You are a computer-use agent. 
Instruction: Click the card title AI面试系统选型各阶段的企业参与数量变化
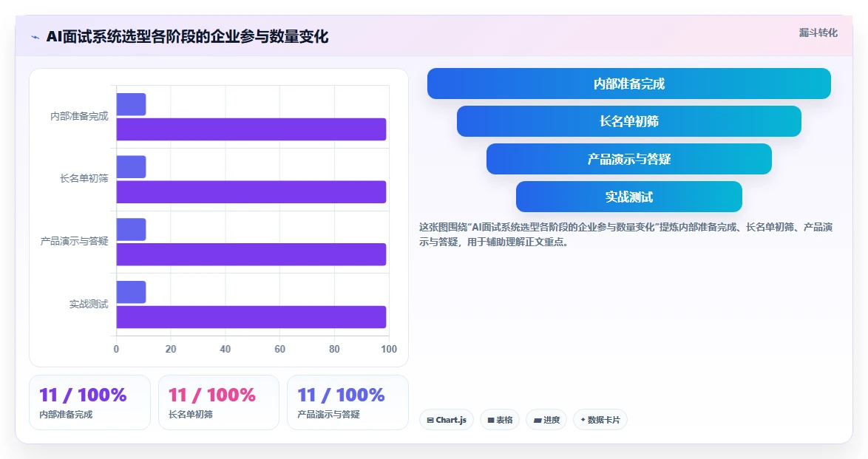(187, 37)
